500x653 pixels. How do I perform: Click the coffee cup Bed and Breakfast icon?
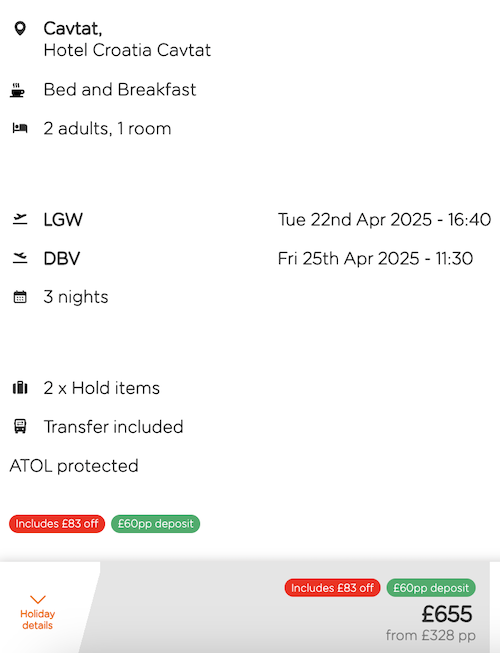[17, 90]
